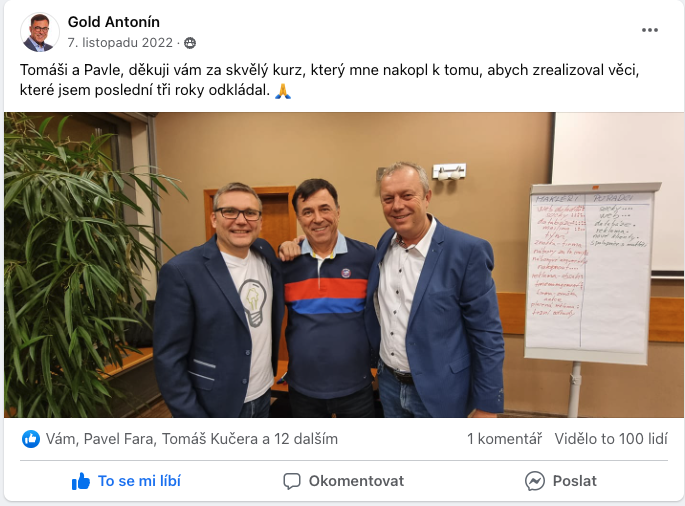685x506 pixels.
Task: Click the flipchart area in the photo
Action: [x=592, y=271]
